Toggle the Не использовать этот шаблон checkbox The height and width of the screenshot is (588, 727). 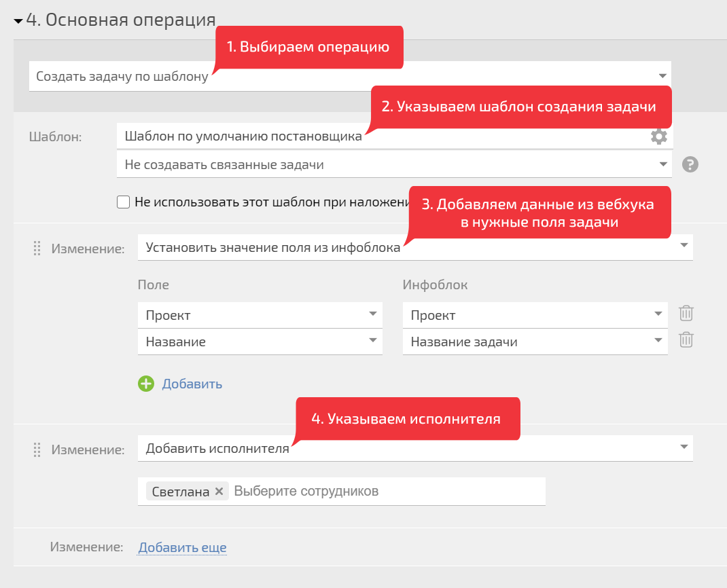[x=124, y=202]
